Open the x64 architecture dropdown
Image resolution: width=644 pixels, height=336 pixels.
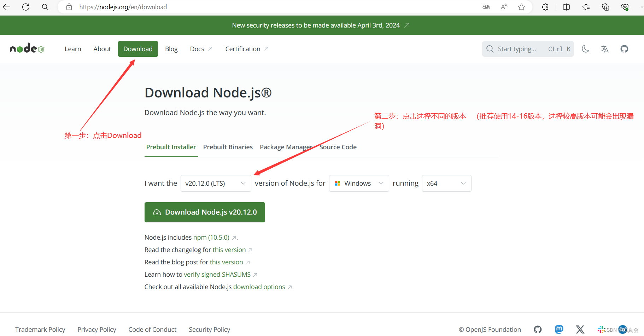(446, 183)
